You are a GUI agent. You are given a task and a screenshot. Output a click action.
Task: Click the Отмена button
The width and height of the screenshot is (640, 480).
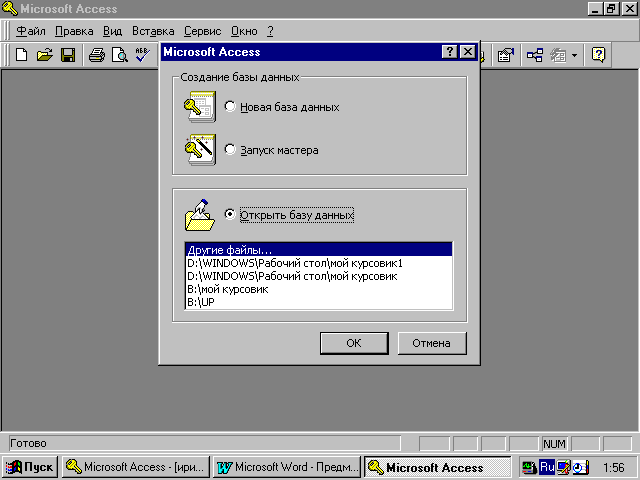coord(431,343)
